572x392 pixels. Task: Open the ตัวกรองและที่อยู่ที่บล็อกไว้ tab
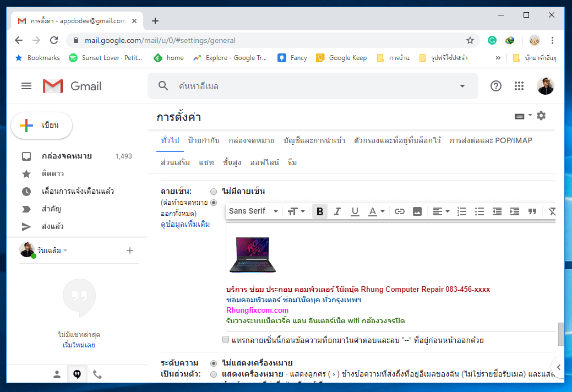[x=397, y=140]
